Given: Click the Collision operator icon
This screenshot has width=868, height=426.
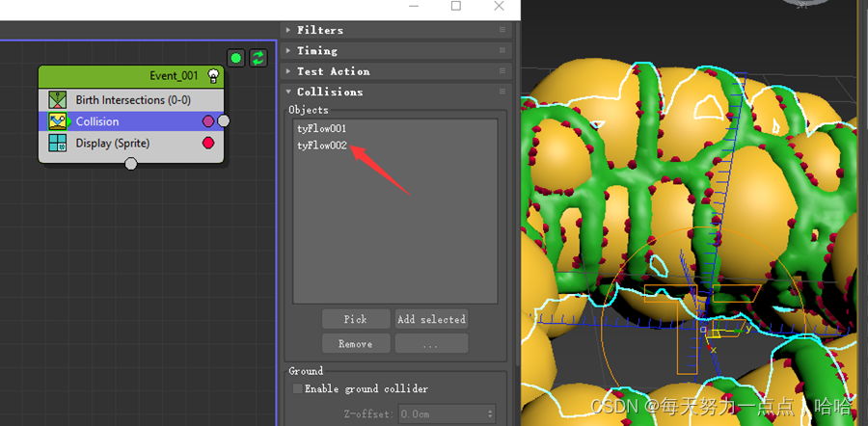Looking at the screenshot, I should (x=58, y=121).
